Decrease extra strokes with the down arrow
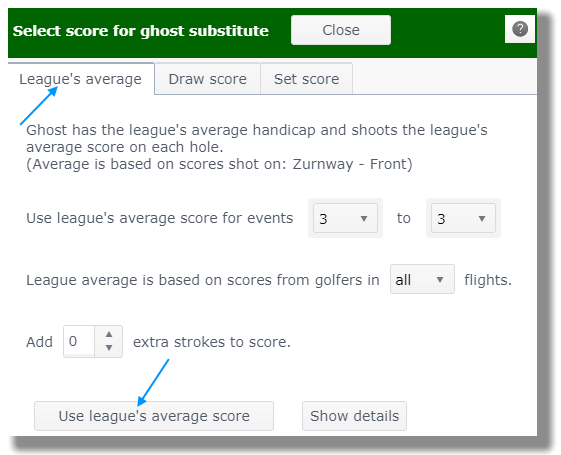Screen dimensions: 561x455 [109, 347]
